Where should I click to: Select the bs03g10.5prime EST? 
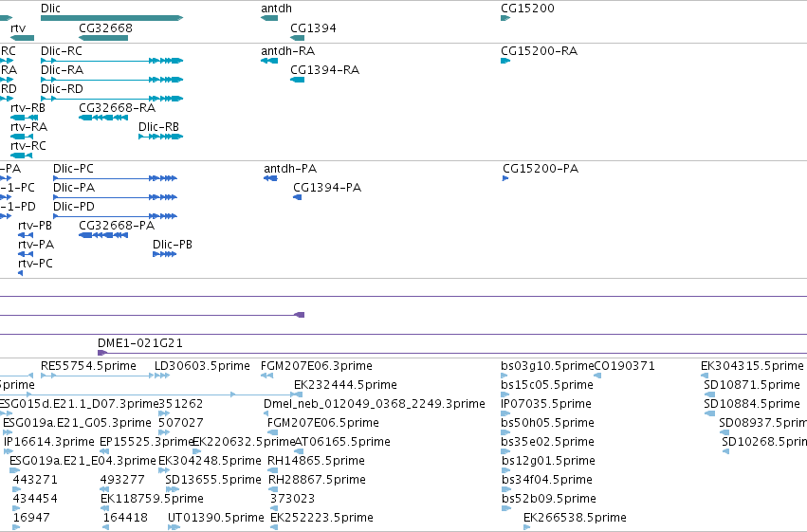504,376
